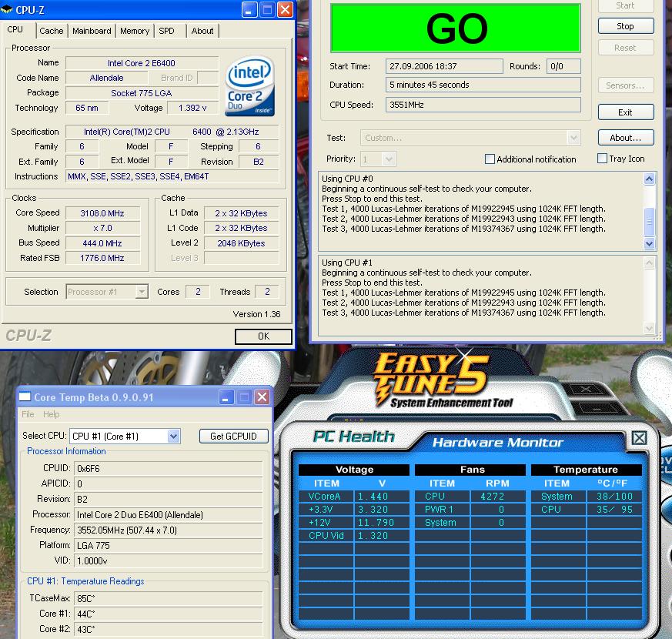Click the Frequency 3552.05MHz field in Core Temp

coord(169,530)
